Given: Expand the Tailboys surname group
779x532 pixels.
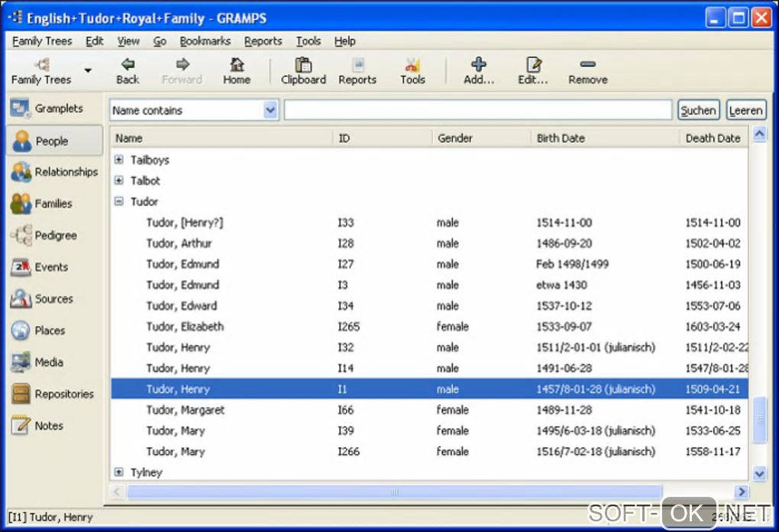Looking at the screenshot, I should pyautogui.click(x=119, y=160).
